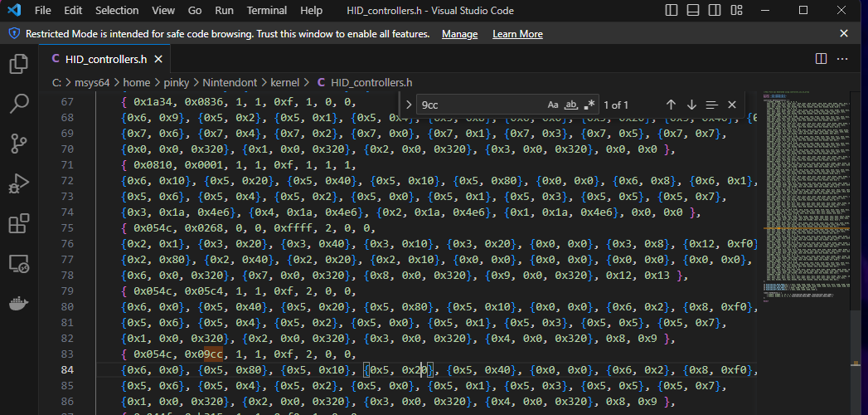
Task: Expand the Replace toggle chevron
Action: coord(409,105)
